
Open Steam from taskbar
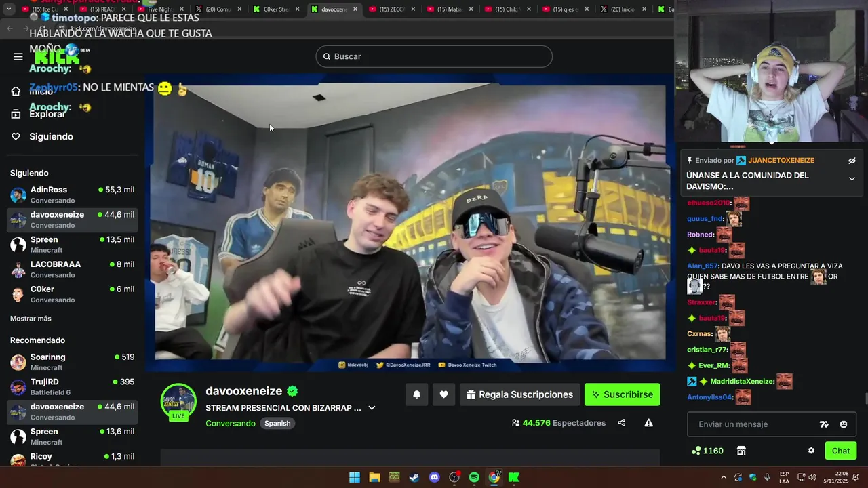click(x=414, y=477)
